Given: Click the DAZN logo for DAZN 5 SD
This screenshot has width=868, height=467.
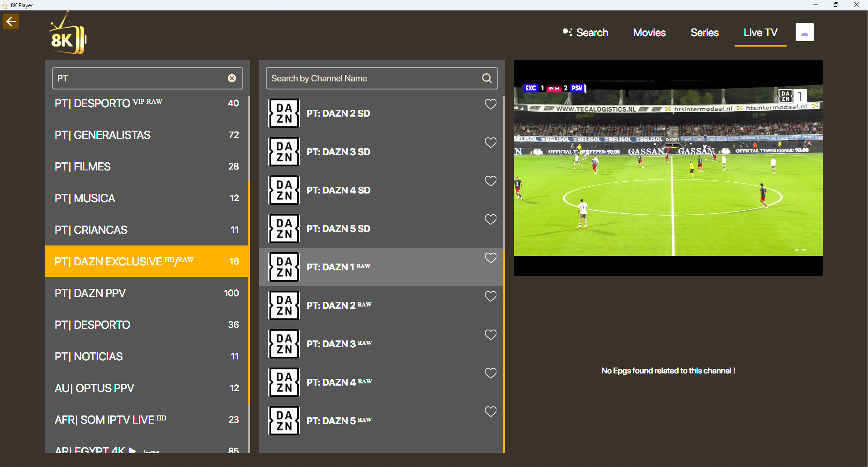Looking at the screenshot, I should coord(284,228).
